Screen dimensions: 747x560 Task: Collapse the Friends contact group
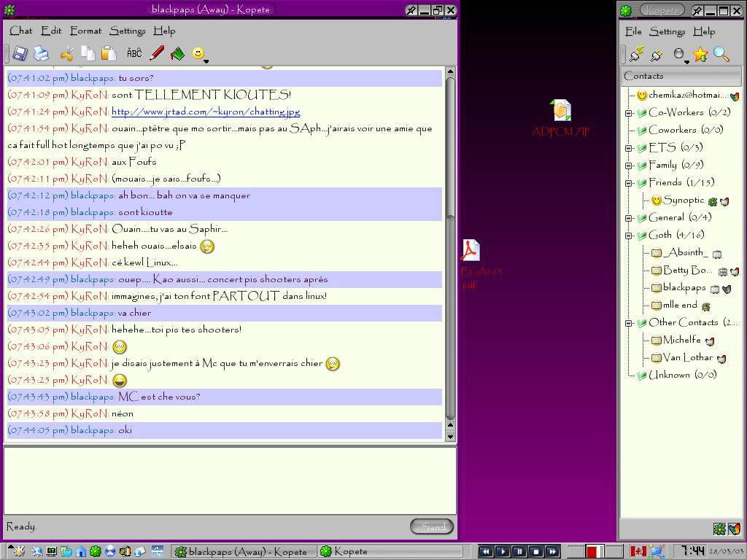[629, 183]
